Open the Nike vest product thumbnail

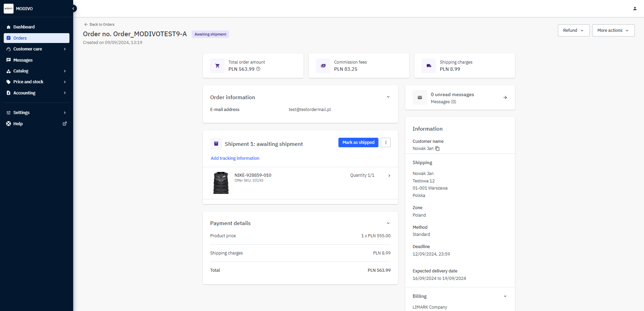(x=221, y=183)
